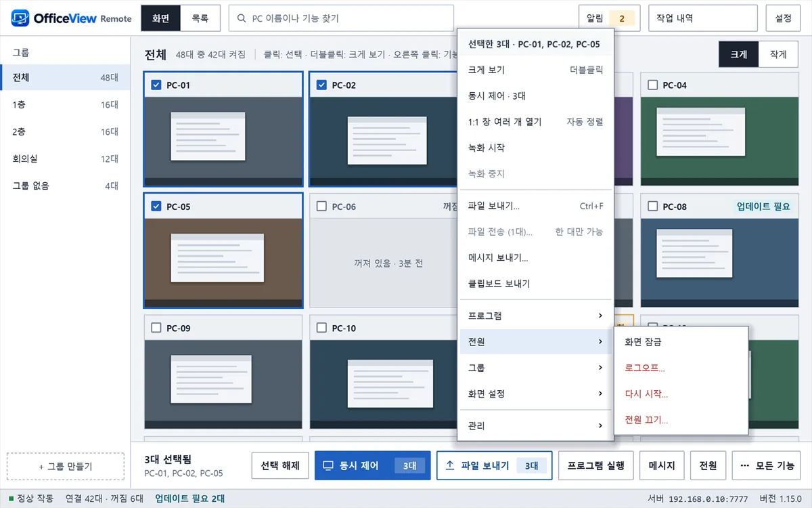
Task: Select 전체 group in sidebar
Action: pos(65,78)
